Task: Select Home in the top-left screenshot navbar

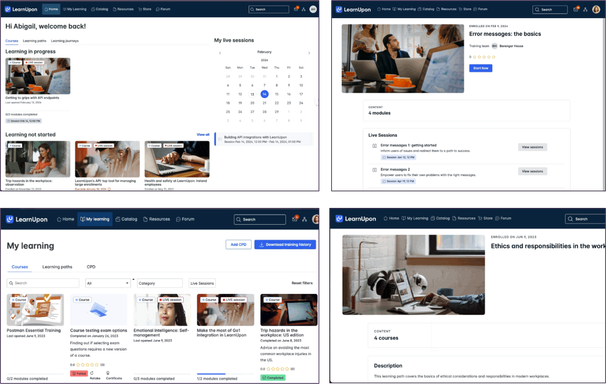Action: click(51, 9)
